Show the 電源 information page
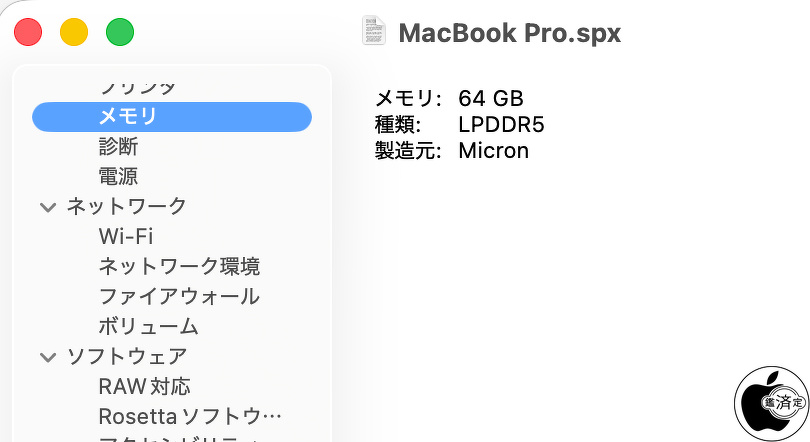 [118, 177]
